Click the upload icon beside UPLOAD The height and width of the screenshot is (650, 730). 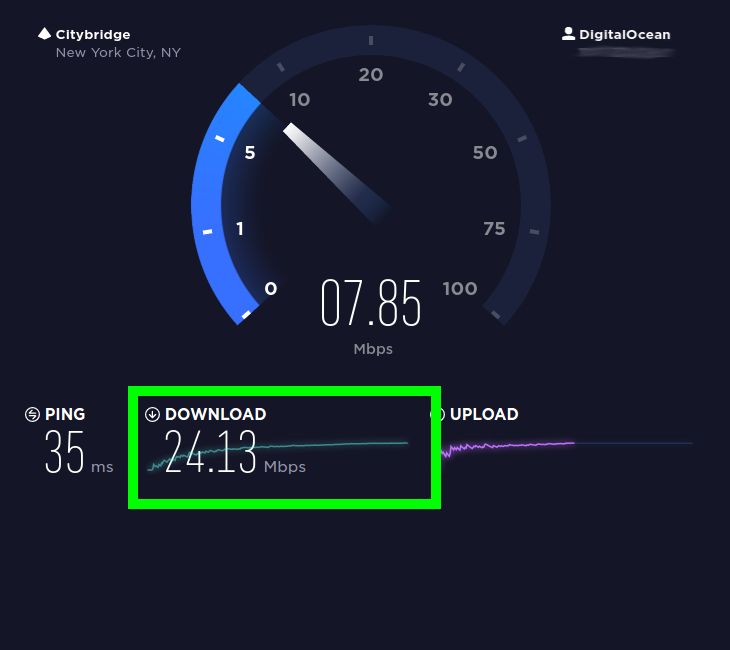437,414
